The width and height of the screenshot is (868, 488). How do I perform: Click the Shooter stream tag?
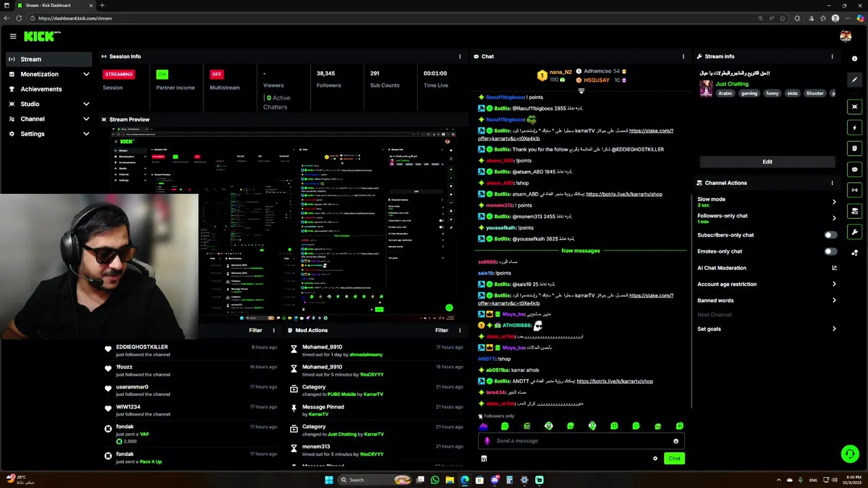coord(814,94)
